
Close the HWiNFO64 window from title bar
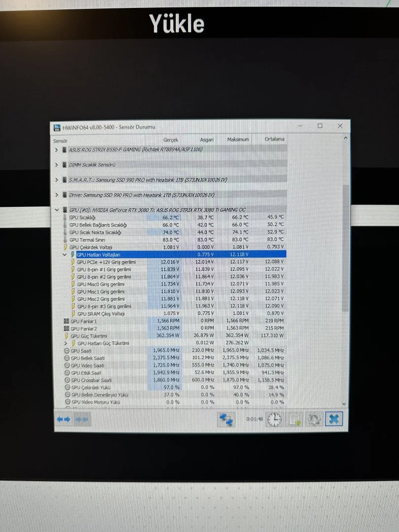(340, 126)
